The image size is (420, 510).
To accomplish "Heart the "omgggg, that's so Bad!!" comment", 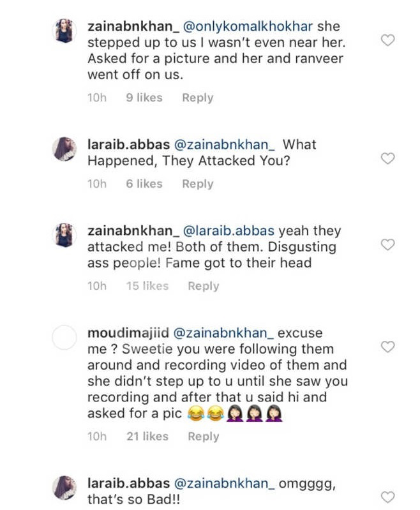I will point(387,497).
